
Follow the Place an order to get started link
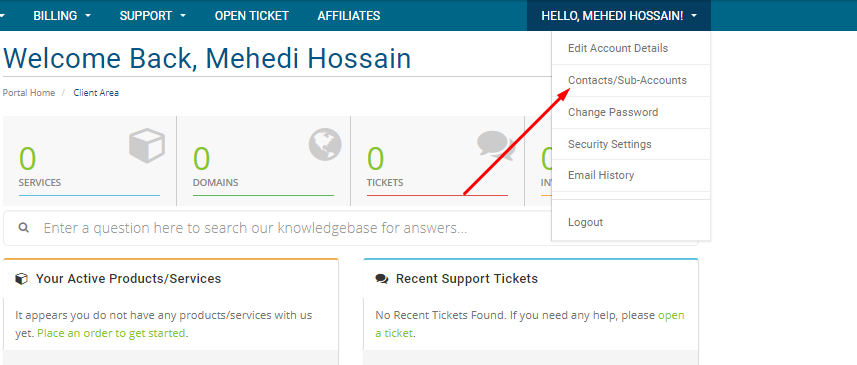[x=111, y=333]
